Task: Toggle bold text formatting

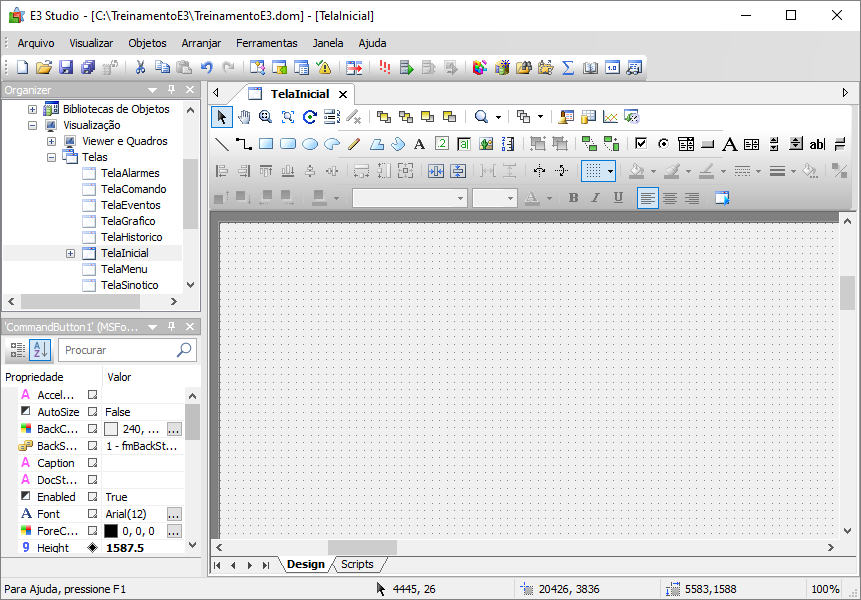Action: [x=573, y=198]
